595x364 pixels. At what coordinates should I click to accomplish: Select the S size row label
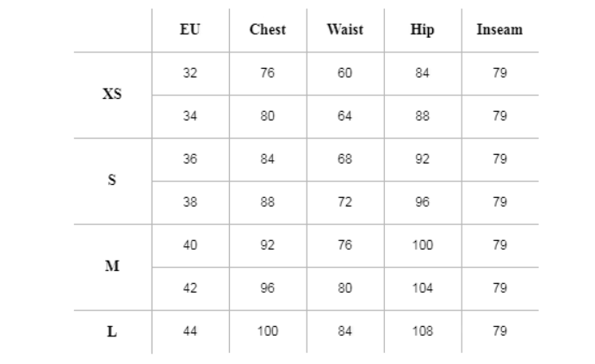coord(112,181)
